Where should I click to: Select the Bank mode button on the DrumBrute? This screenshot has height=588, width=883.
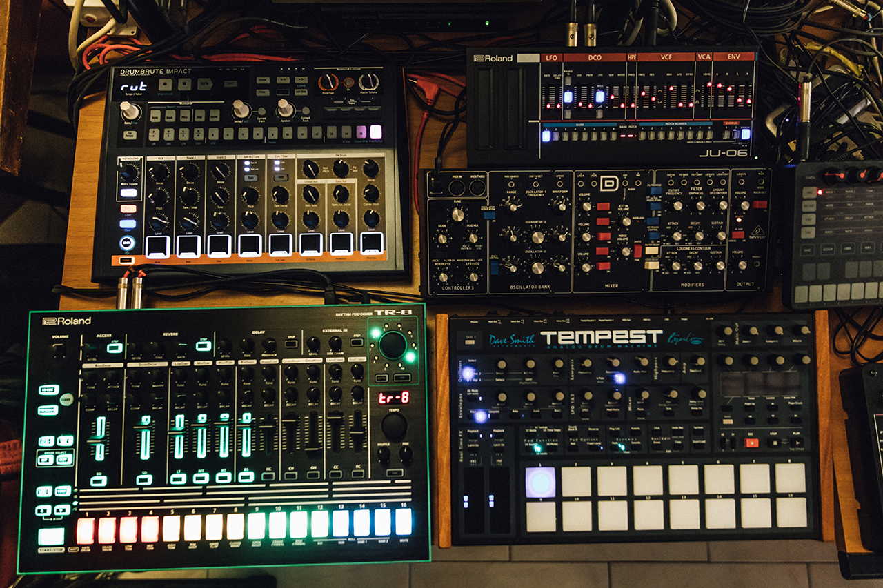[x=170, y=116]
